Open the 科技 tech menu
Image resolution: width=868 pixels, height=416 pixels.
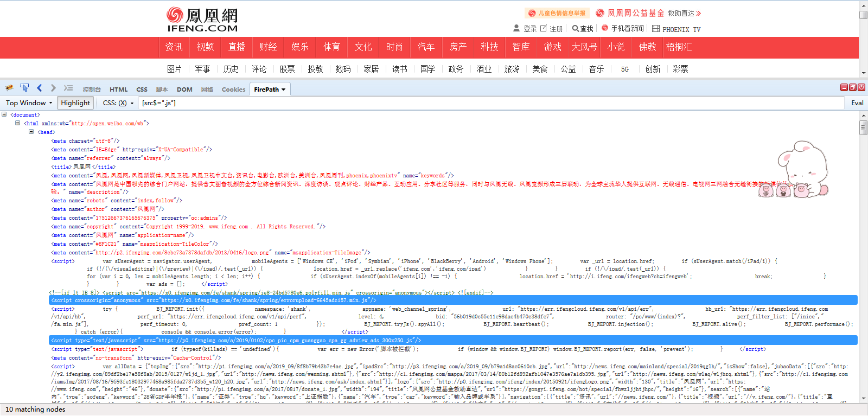pyautogui.click(x=489, y=47)
